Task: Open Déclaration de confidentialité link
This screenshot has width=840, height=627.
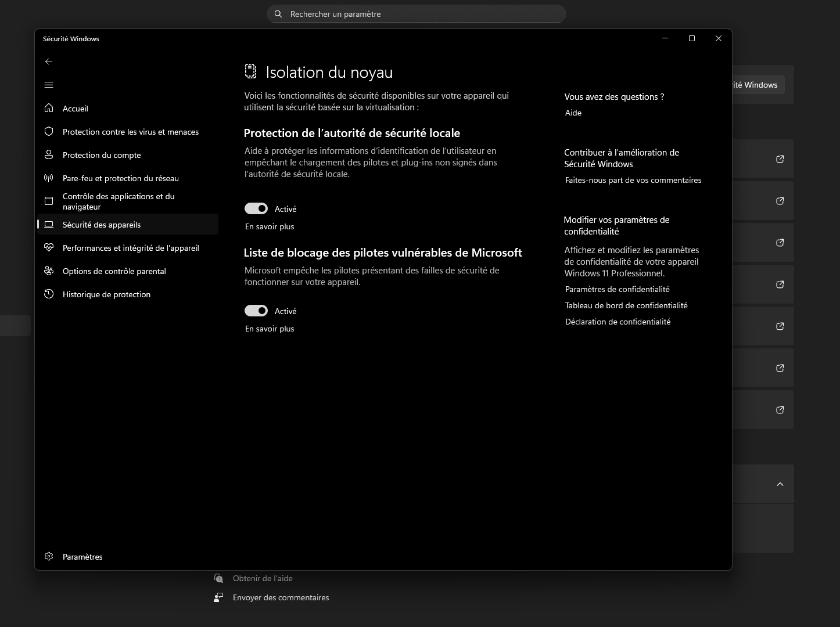Action: coord(618,322)
